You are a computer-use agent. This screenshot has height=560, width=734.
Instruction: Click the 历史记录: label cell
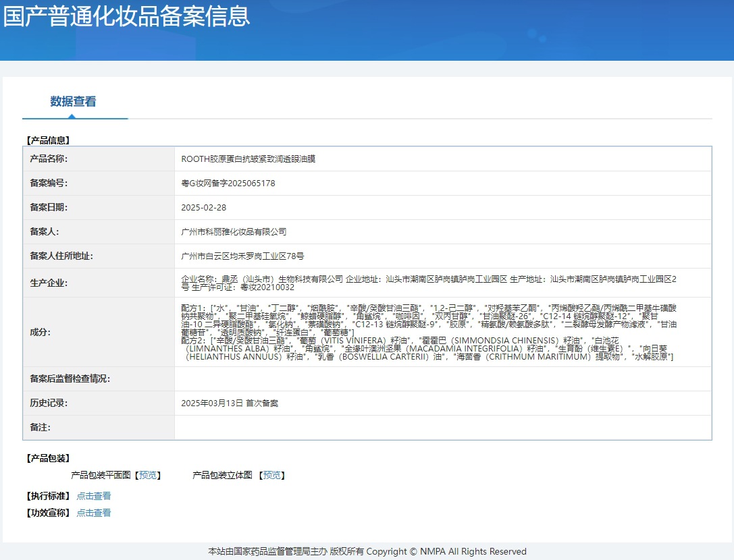tap(99, 403)
